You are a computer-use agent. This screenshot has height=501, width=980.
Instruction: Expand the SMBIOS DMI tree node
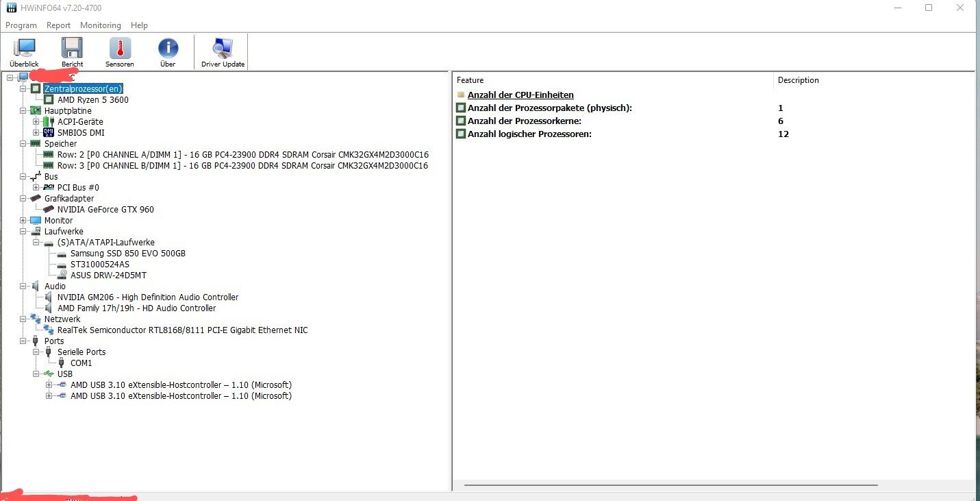(36, 133)
